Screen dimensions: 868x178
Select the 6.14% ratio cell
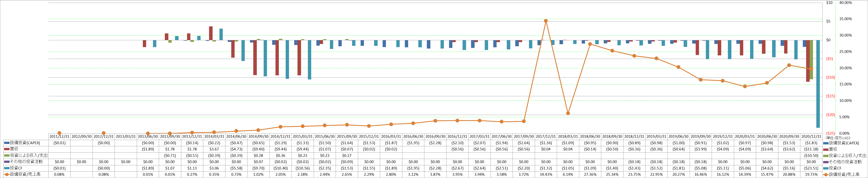(568, 174)
